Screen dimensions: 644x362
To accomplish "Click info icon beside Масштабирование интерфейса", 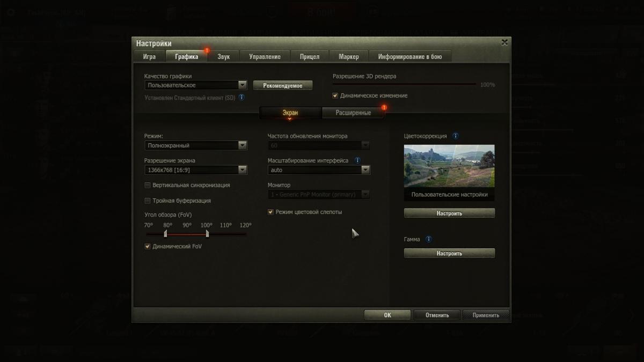I will tap(357, 160).
